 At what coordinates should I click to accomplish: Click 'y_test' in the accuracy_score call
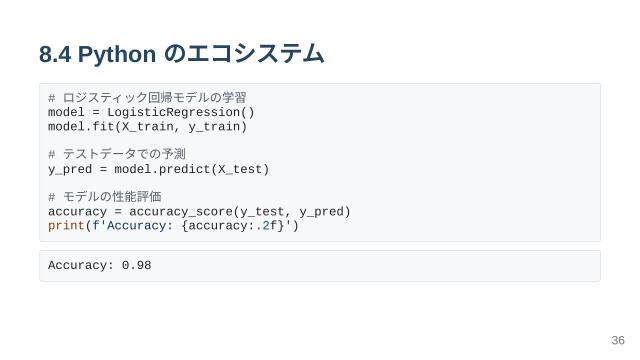[262, 212]
